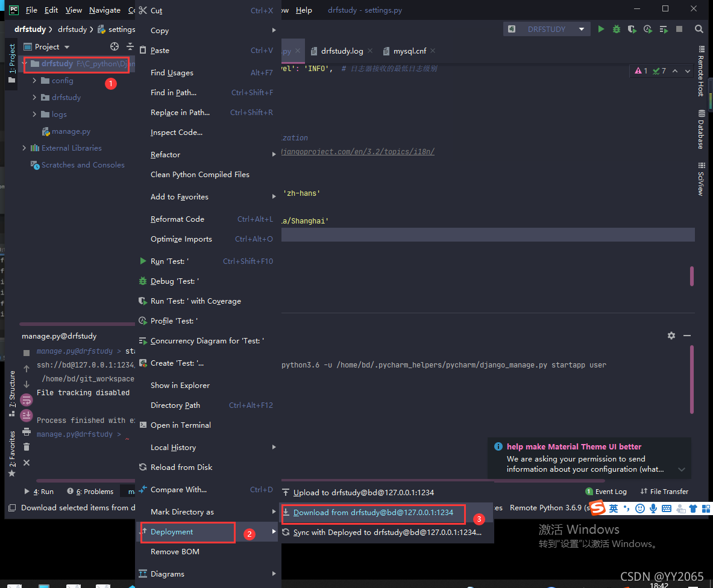The height and width of the screenshot is (588, 713).
Task: Open run console settings gear
Action: click(671, 336)
